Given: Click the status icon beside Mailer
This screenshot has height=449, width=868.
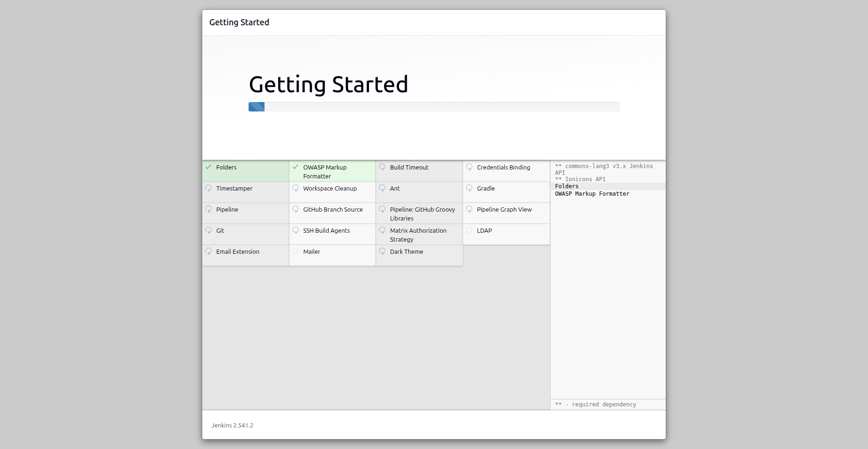Looking at the screenshot, I should tap(295, 251).
